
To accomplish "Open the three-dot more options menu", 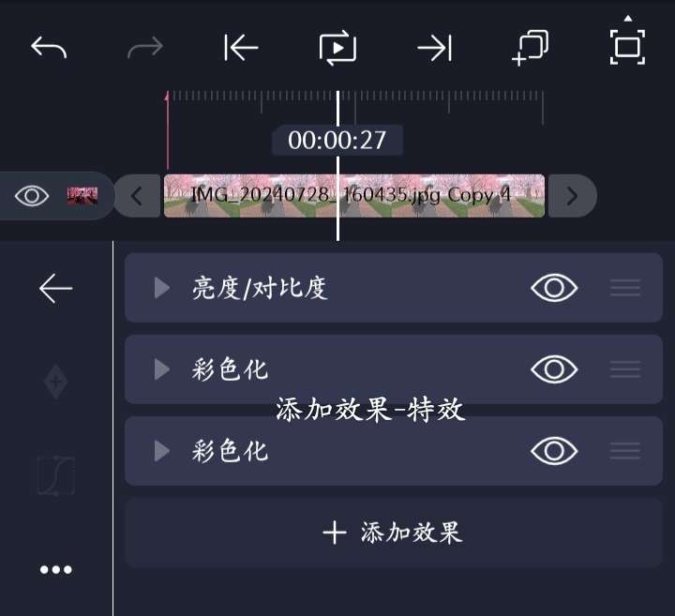I will tap(55, 569).
